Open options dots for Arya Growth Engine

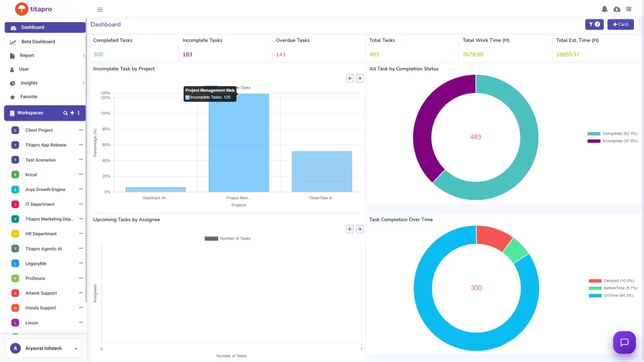point(81,189)
